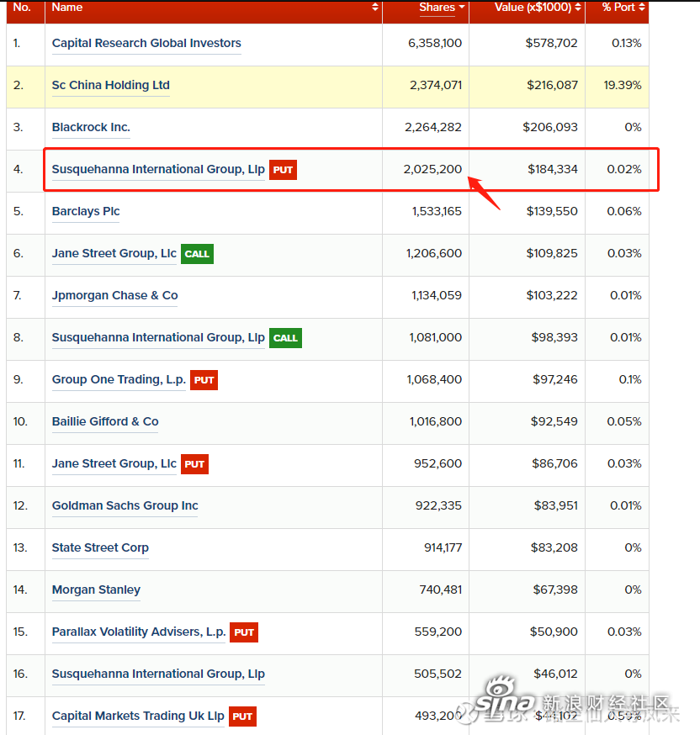Select the shares value 2,264,282
This screenshot has height=735, width=700.
click(433, 128)
